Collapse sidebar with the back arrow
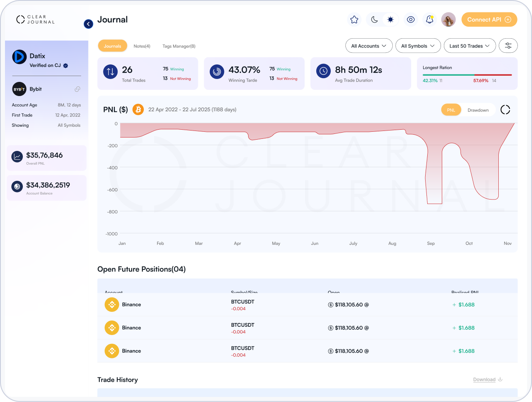The image size is (532, 402). (88, 24)
